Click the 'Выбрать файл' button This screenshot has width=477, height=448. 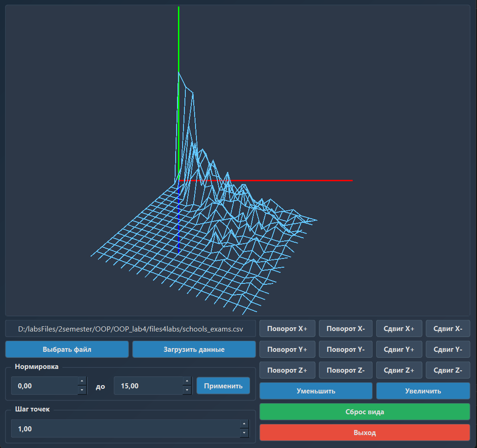67,349
